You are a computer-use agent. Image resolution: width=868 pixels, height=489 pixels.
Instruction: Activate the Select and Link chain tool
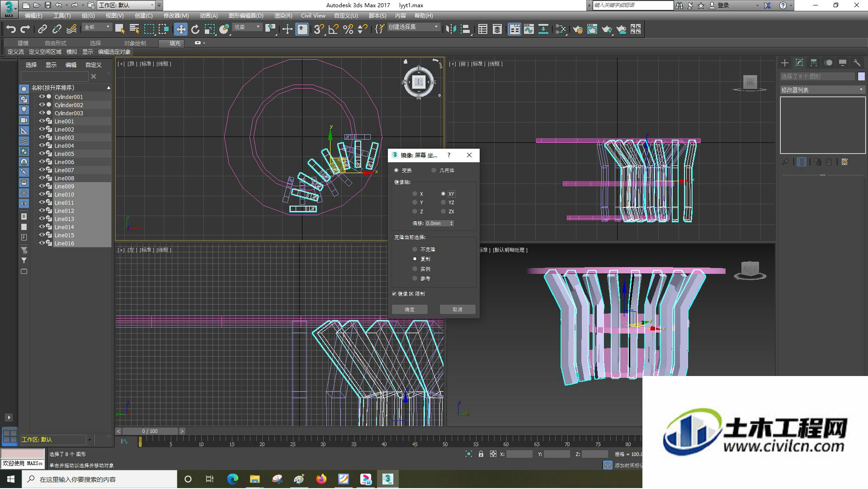(x=42, y=29)
